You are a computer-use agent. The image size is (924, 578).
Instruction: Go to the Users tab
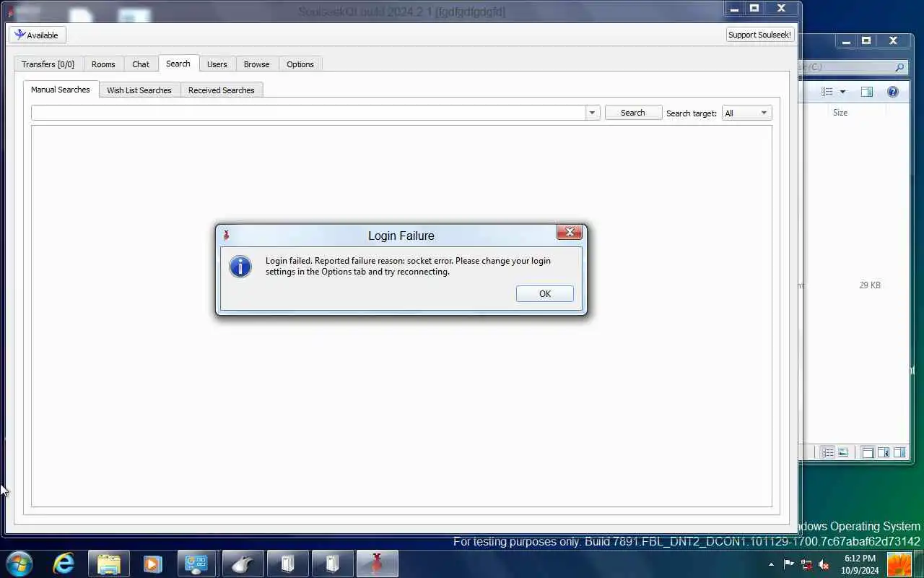click(217, 64)
